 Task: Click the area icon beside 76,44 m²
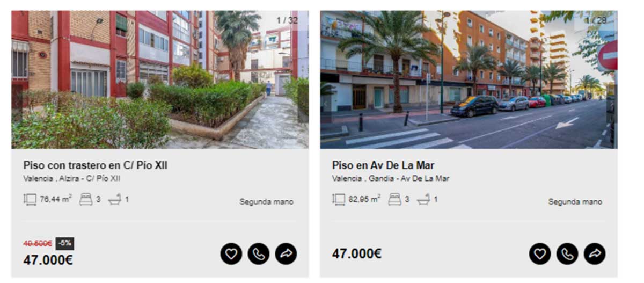pos(30,199)
